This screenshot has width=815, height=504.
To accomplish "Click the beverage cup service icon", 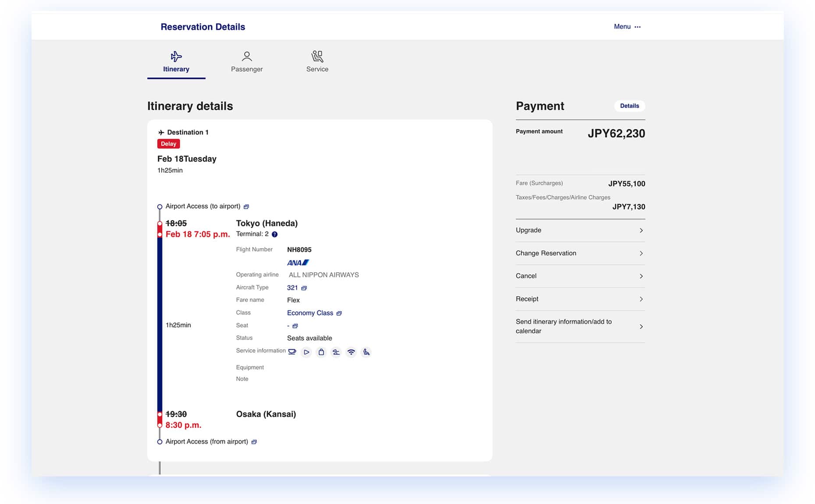I will point(292,352).
